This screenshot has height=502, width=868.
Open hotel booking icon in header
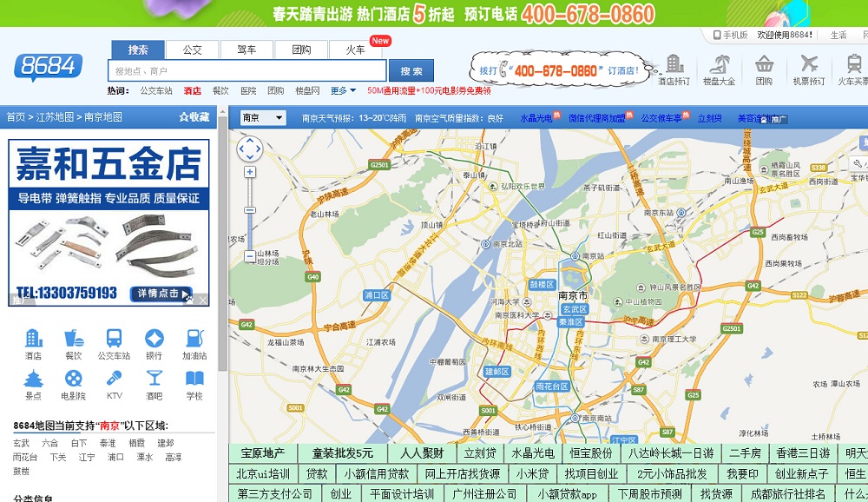[x=674, y=69]
